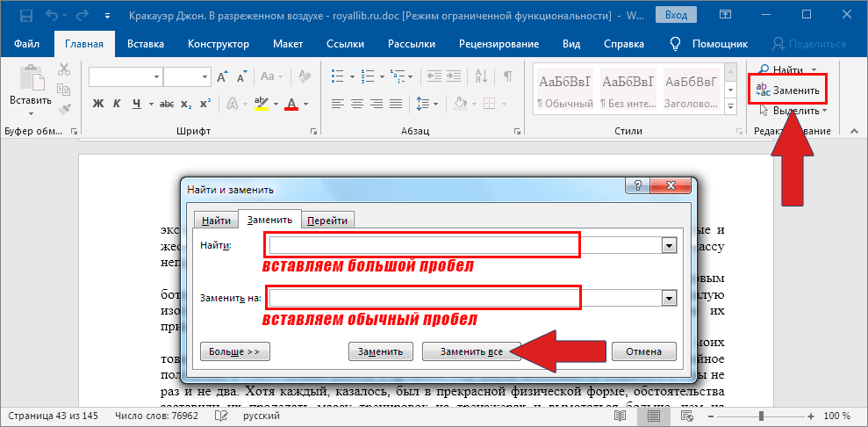The image size is (868, 427).
Task: Click the Replace (Заменить) ribbon icon
Action: [x=787, y=90]
